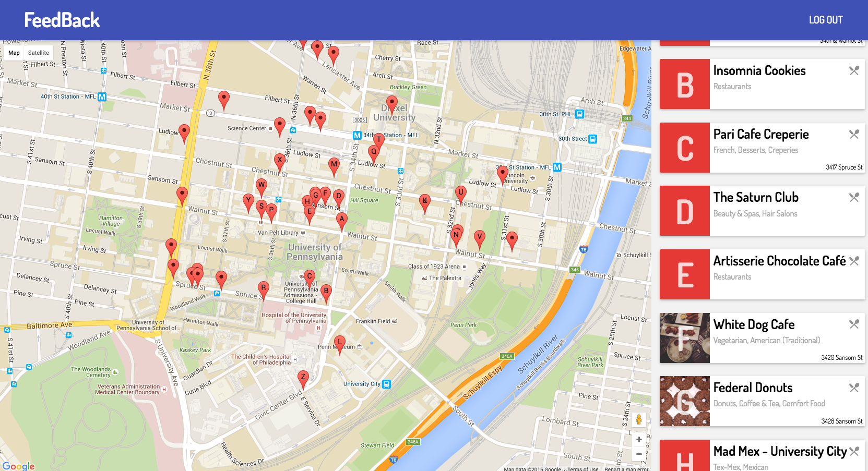Screen dimensions: 868x471
Task: Click the 40th St Station MFL transit icon
Action: (x=102, y=96)
